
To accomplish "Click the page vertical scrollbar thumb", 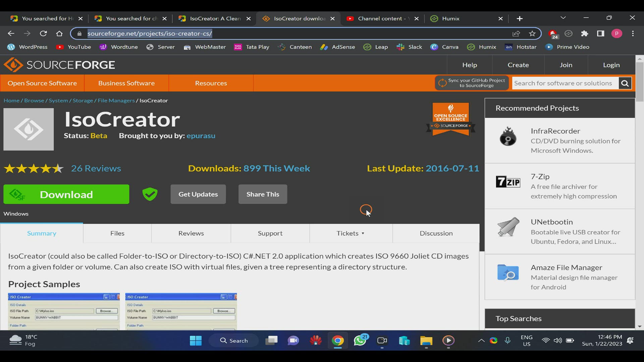I will (x=640, y=82).
